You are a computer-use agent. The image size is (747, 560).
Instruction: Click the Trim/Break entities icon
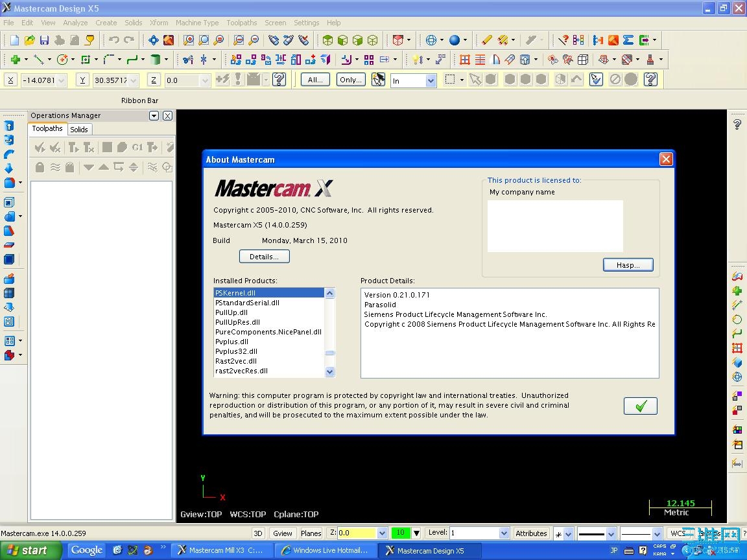tap(188, 60)
